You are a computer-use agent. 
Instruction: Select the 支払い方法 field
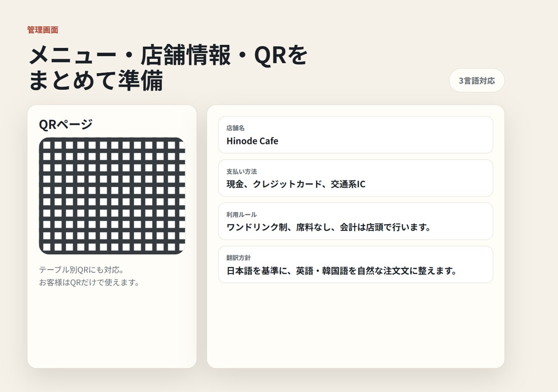[x=355, y=178]
